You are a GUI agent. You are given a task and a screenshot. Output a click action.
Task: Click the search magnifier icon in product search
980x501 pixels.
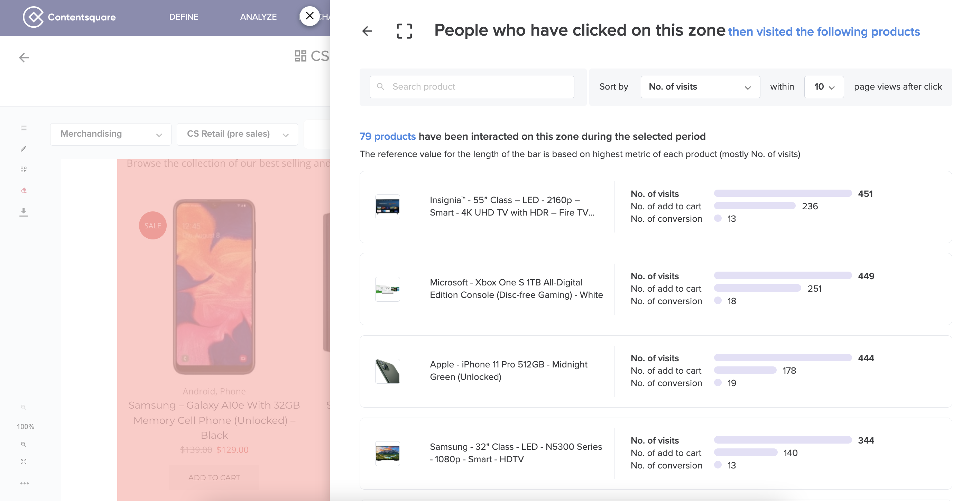[380, 87]
